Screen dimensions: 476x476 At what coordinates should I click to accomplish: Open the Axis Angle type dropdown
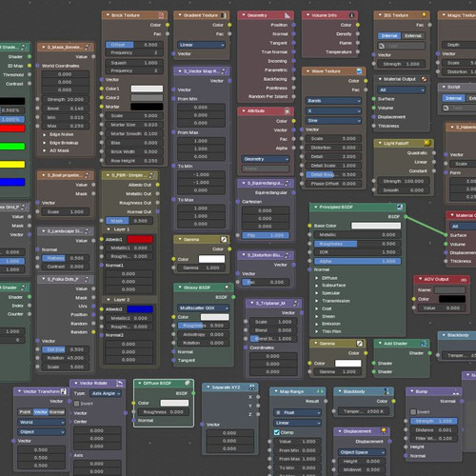coord(106,393)
